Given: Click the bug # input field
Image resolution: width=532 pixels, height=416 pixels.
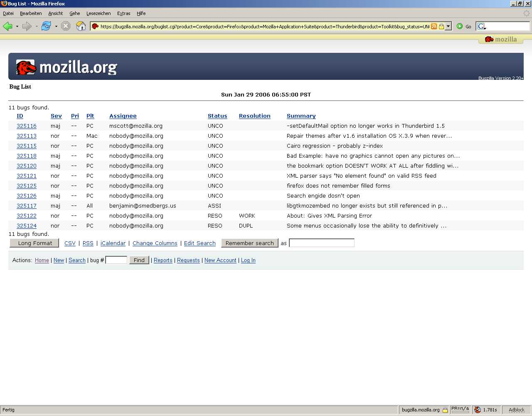Looking at the screenshot, I should 116,260.
